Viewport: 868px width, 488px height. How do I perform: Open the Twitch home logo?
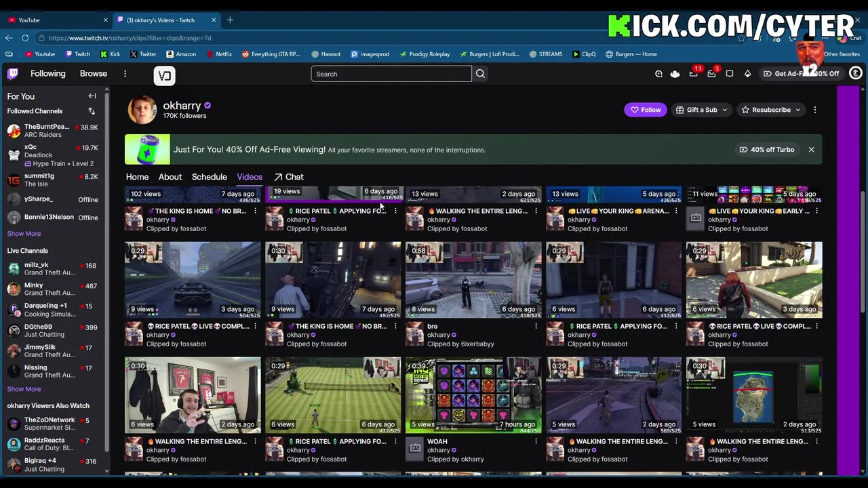pyautogui.click(x=13, y=74)
